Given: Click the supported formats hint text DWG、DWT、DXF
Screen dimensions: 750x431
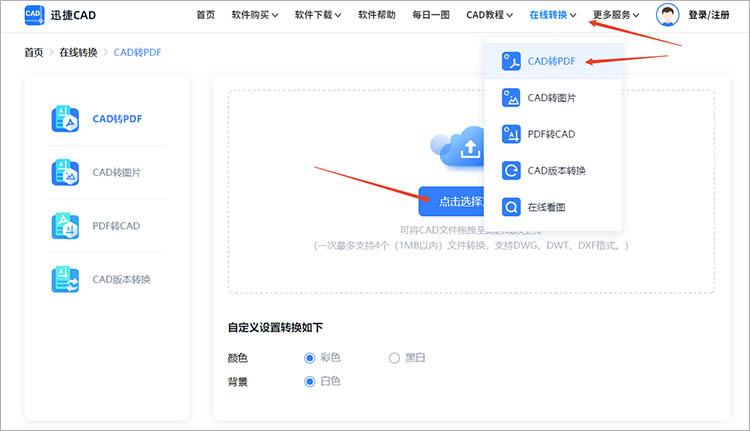Looking at the screenshot, I should [561, 245].
